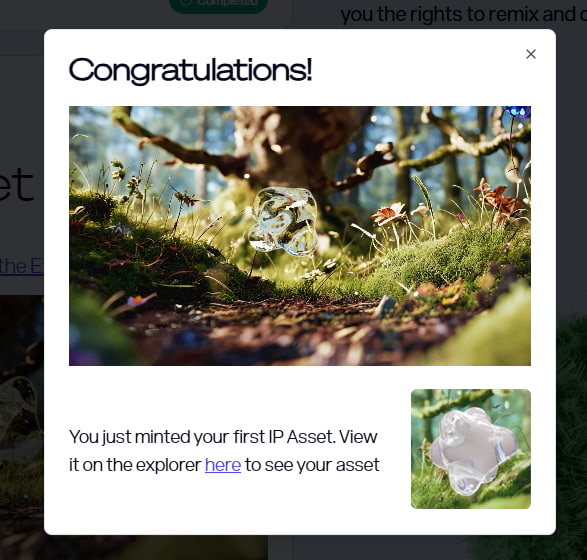Click the 'You just minted your first IP Asset' text
Image resolution: width=587 pixels, height=560 pixels.
[x=202, y=437]
